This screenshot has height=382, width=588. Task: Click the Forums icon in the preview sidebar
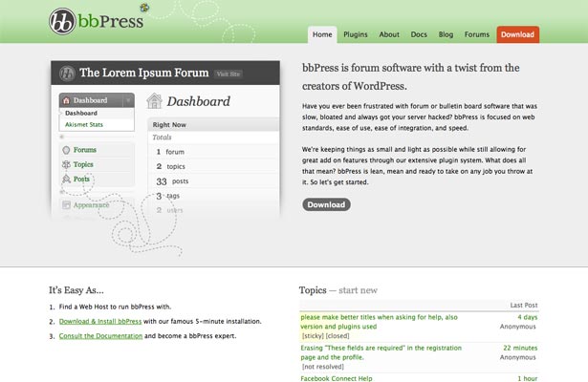66,150
